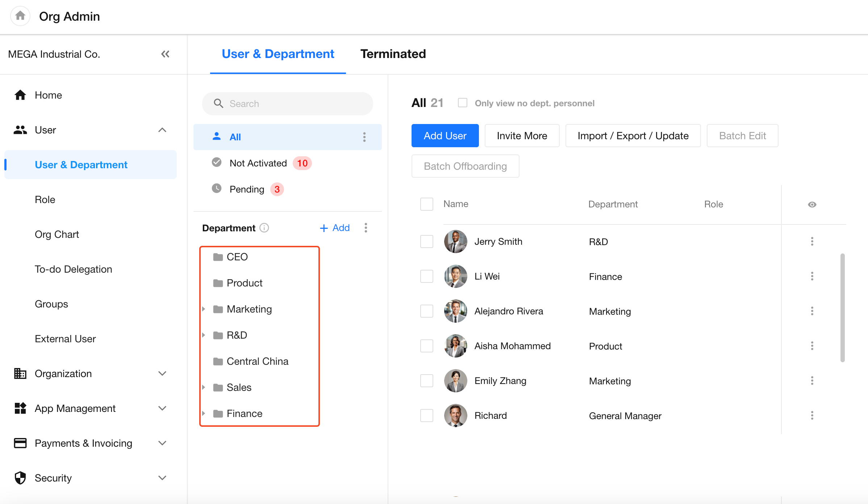Image resolution: width=868 pixels, height=504 pixels.
Task: Click Li Wei's avatar photo
Action: [x=455, y=276]
